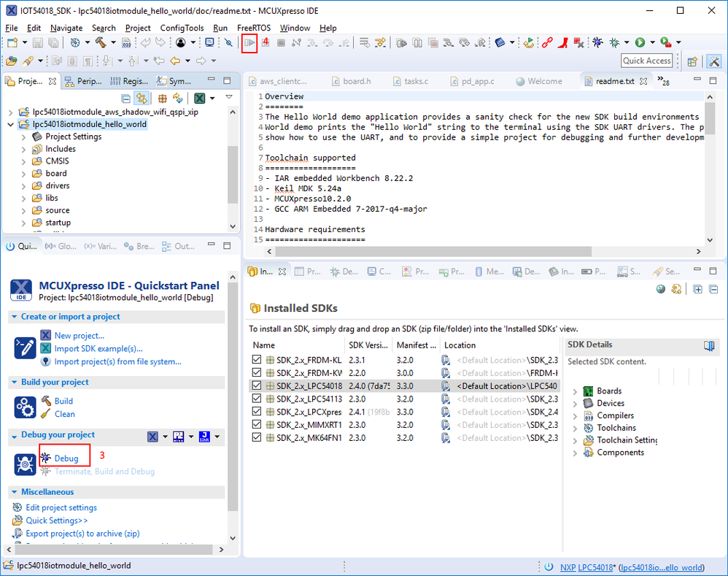Viewport: 728px width, 576px height.
Task: Click the Clean link
Action: pyautogui.click(x=64, y=415)
